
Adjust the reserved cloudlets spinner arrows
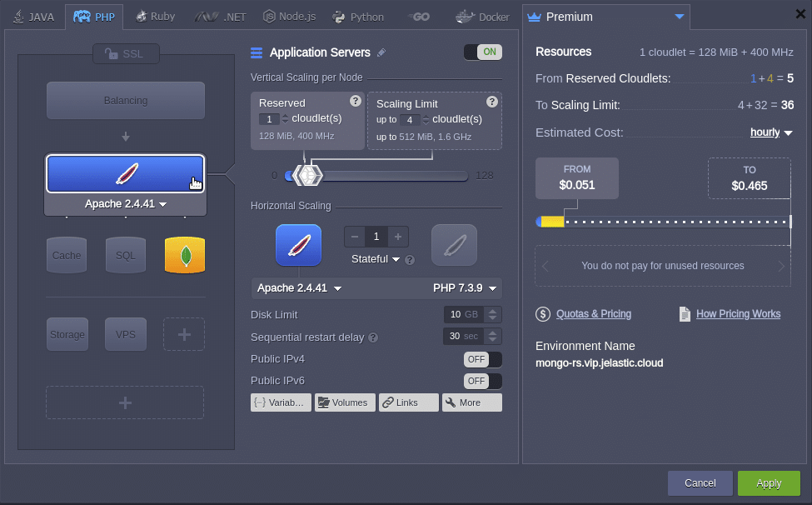pos(285,119)
